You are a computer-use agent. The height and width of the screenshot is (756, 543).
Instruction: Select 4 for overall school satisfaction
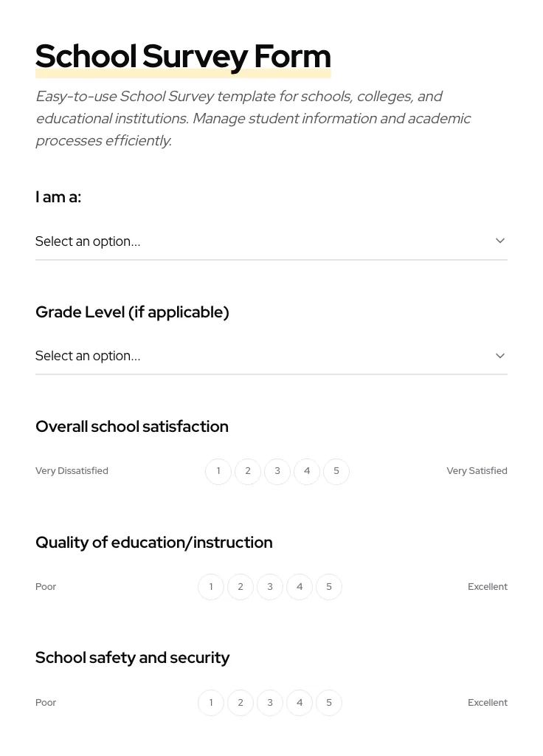pos(307,471)
